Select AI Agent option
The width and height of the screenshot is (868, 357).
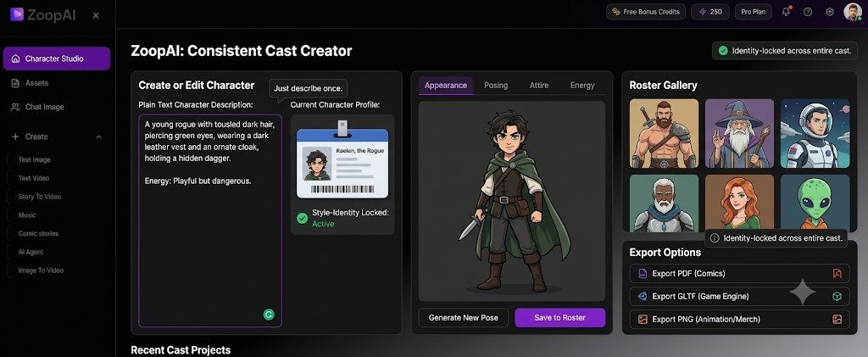pyautogui.click(x=31, y=252)
